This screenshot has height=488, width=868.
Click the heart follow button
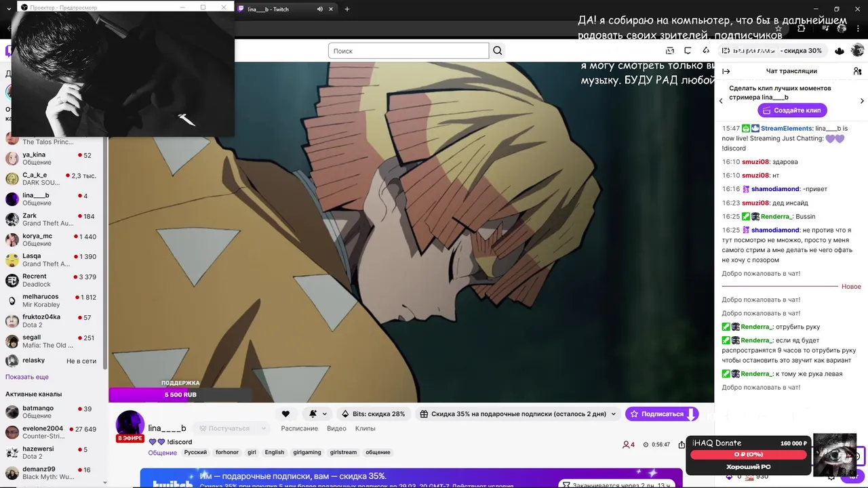point(285,414)
